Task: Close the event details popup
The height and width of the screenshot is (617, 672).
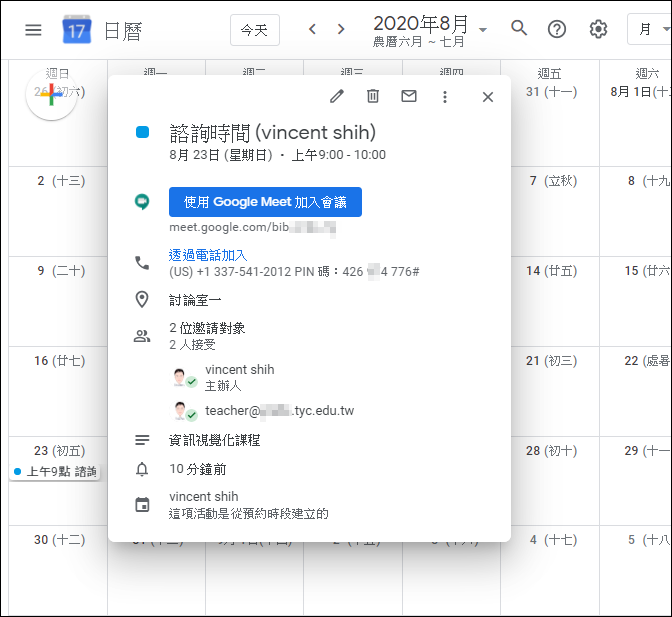Action: 488,97
